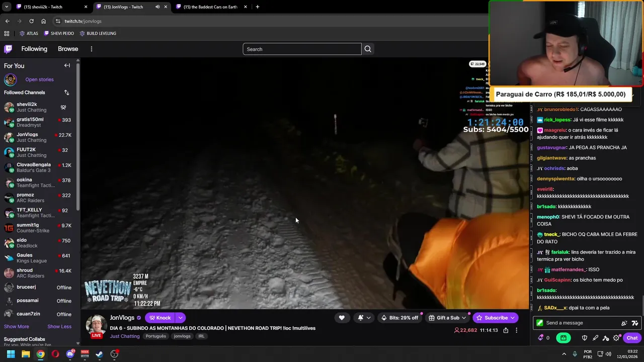Open the Gaules channel in sidebar
Image resolution: width=644 pixels, height=362 pixels.
point(39,258)
